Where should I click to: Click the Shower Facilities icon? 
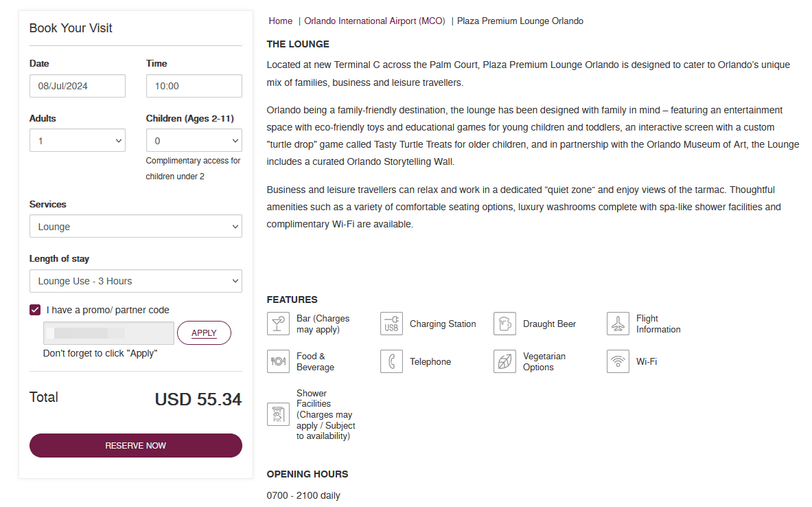278,414
